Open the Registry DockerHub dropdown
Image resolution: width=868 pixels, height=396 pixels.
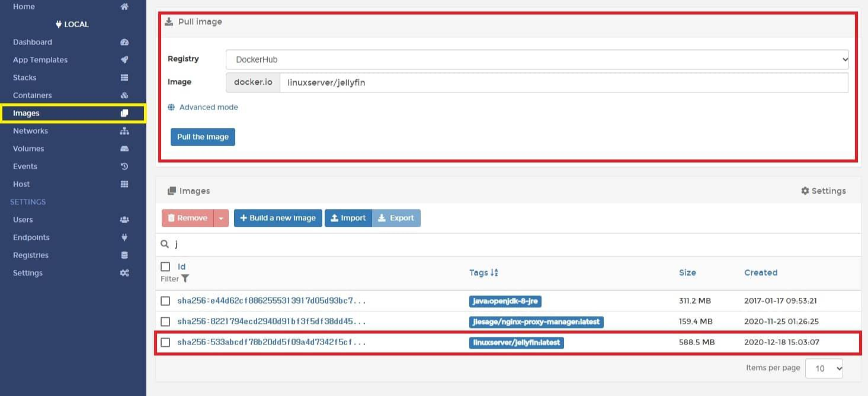(537, 59)
